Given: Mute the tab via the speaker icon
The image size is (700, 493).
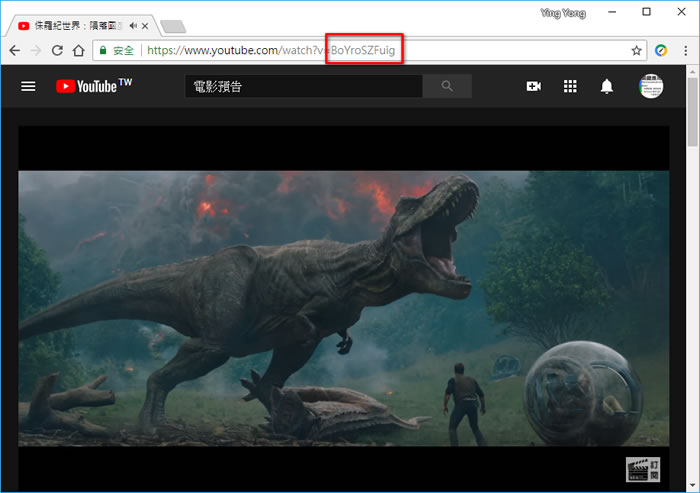Looking at the screenshot, I should point(133,26).
